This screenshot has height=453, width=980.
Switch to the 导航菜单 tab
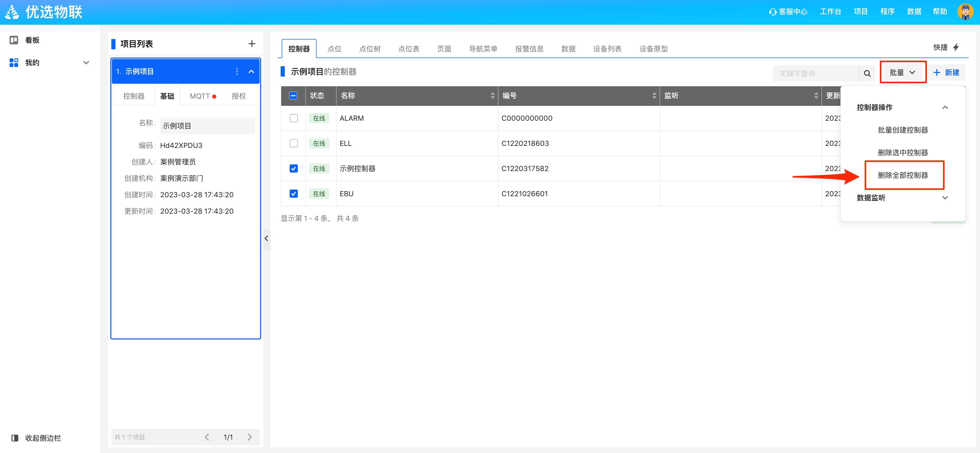[x=483, y=49]
